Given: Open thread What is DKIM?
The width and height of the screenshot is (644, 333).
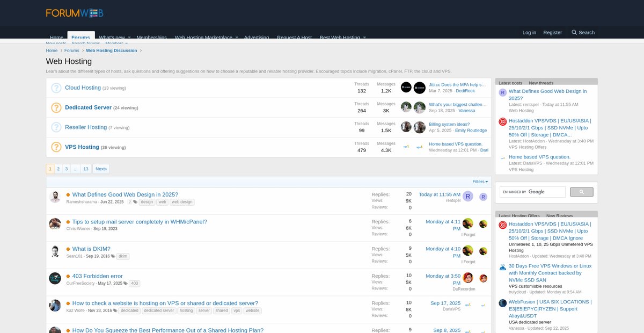Looking at the screenshot, I should tap(91, 249).
